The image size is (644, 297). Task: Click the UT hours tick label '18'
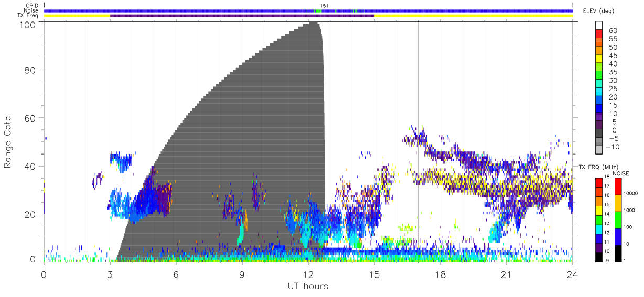click(440, 274)
